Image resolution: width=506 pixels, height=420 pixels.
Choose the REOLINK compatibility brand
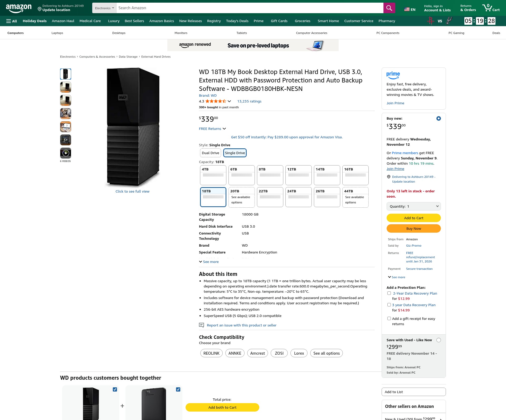pyautogui.click(x=211, y=353)
